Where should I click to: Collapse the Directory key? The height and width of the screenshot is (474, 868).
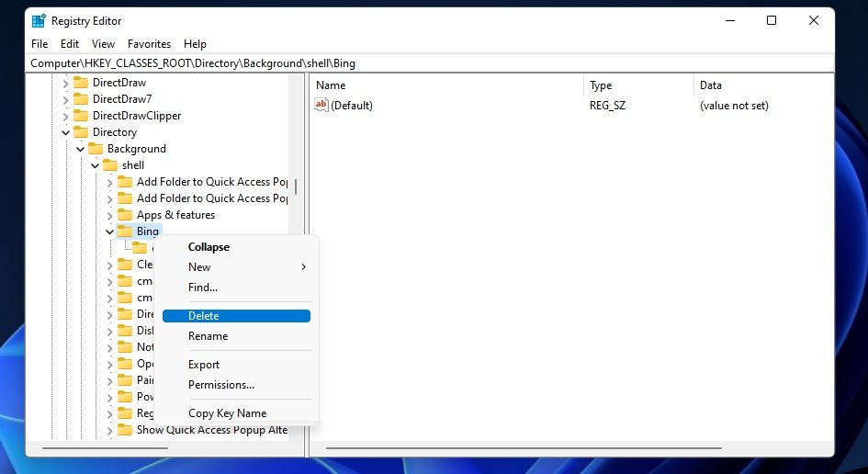pos(66,132)
